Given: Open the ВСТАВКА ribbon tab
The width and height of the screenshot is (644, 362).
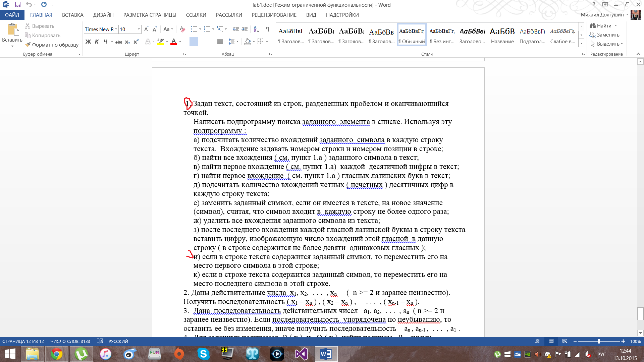Looking at the screenshot, I should coord(72,15).
